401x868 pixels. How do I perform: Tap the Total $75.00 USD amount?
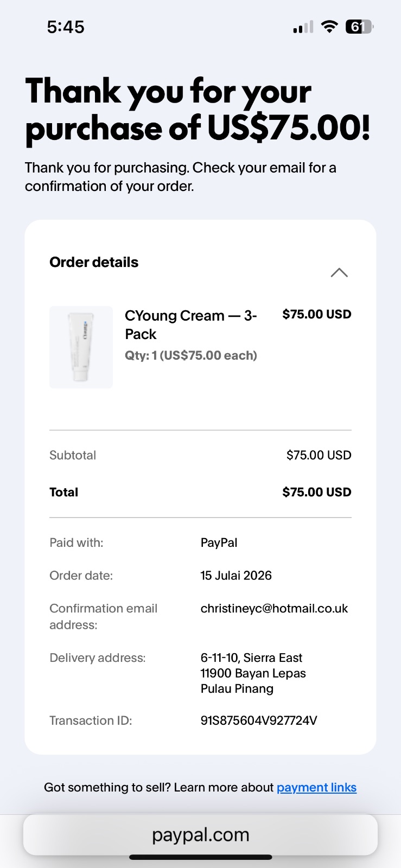[317, 492]
